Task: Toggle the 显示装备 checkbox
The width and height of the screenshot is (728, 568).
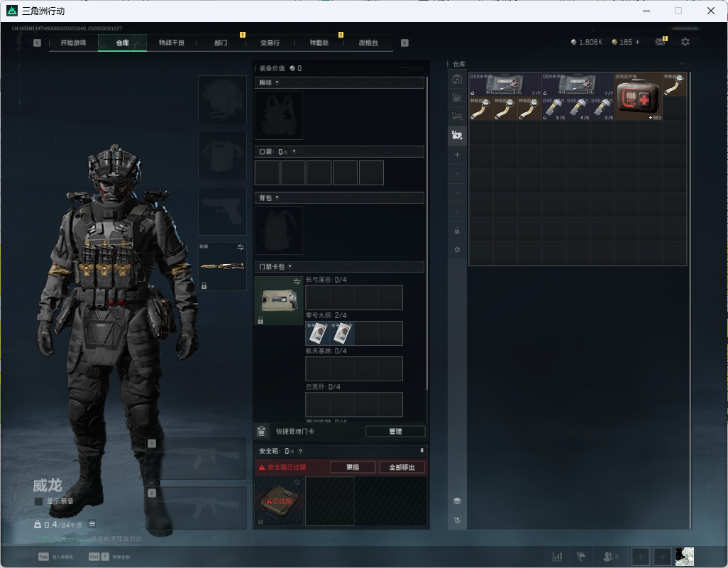Action: (x=38, y=501)
